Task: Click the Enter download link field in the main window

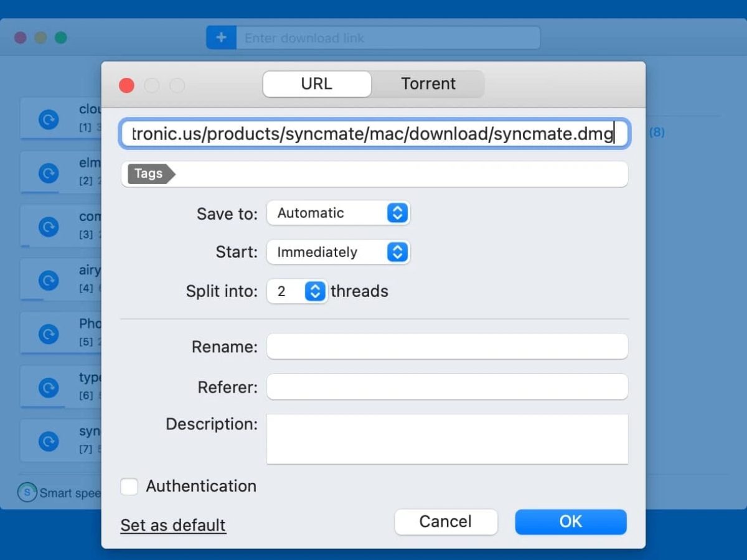Action: tap(388, 38)
